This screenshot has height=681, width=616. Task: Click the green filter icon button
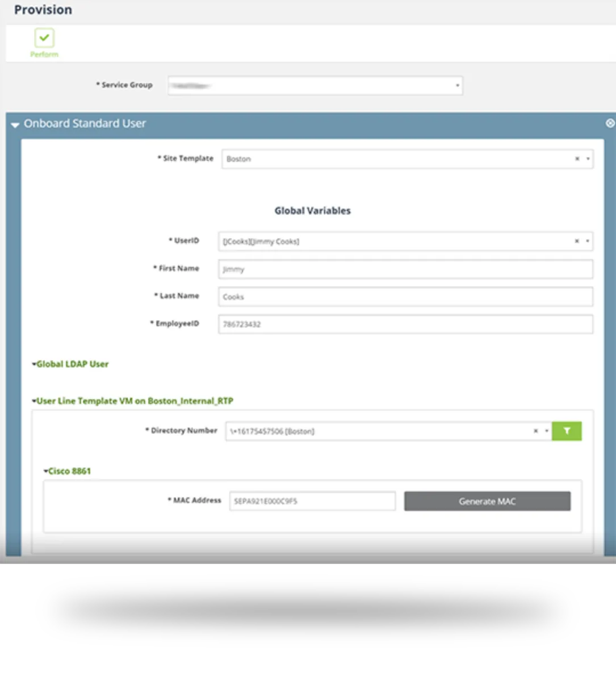(567, 431)
